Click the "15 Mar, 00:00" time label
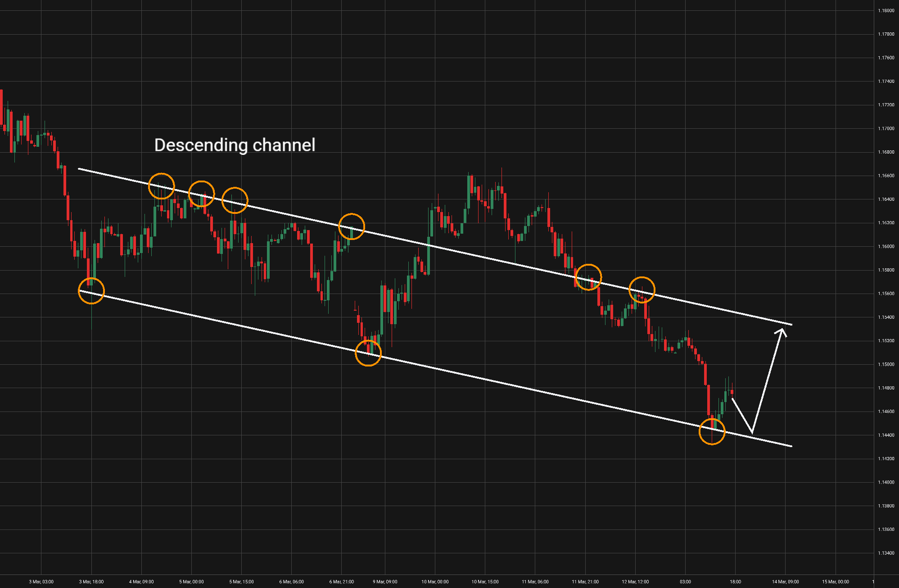The width and height of the screenshot is (899, 588). click(x=836, y=582)
